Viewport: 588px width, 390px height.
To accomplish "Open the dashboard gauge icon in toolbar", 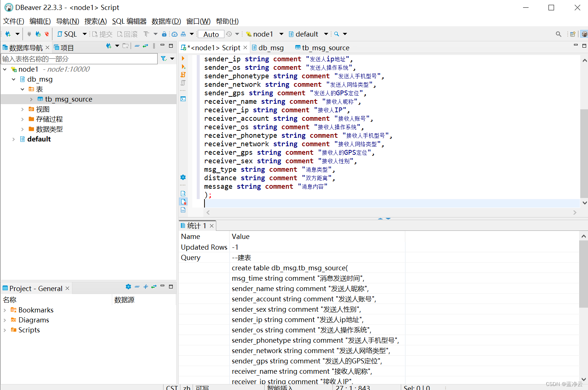I will pos(175,34).
